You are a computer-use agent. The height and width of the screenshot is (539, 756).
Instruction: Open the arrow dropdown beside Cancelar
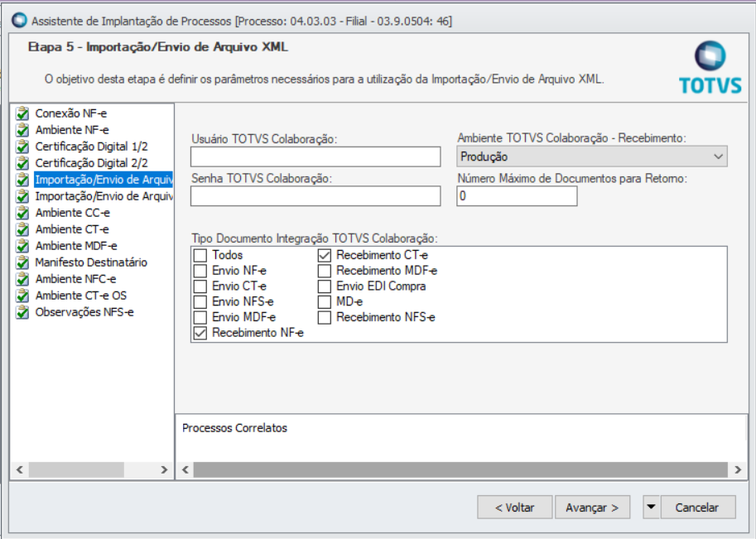(651, 508)
